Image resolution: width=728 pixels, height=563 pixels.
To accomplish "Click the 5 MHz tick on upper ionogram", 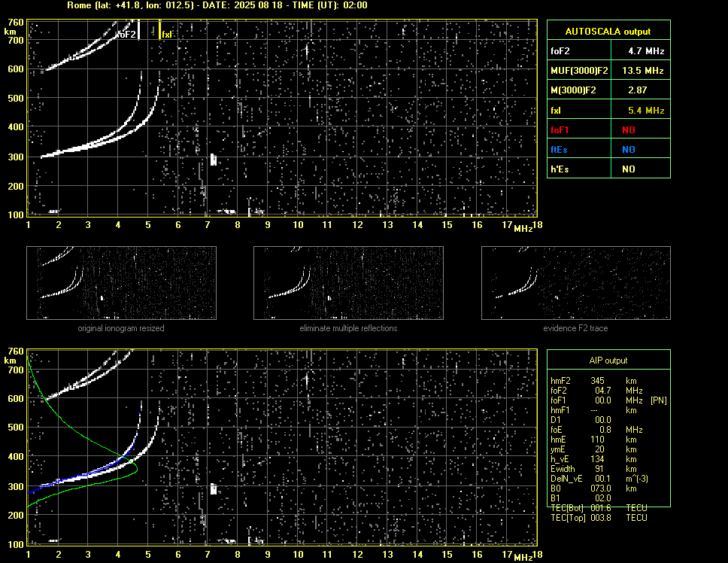I will [x=148, y=225].
